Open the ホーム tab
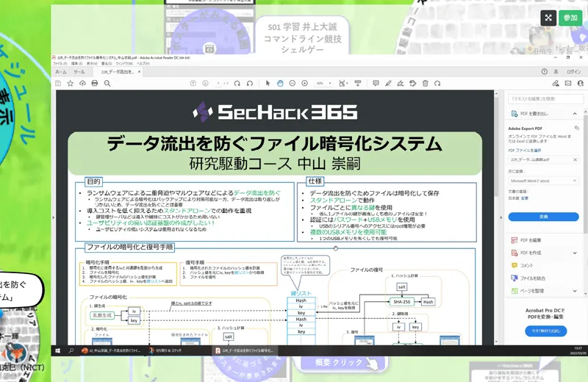Viewport: 588px width, 382px height. point(61,71)
